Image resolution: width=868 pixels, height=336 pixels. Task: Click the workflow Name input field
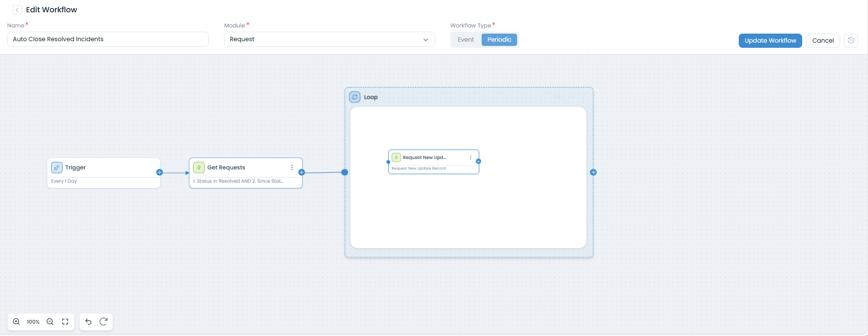pyautogui.click(x=107, y=39)
